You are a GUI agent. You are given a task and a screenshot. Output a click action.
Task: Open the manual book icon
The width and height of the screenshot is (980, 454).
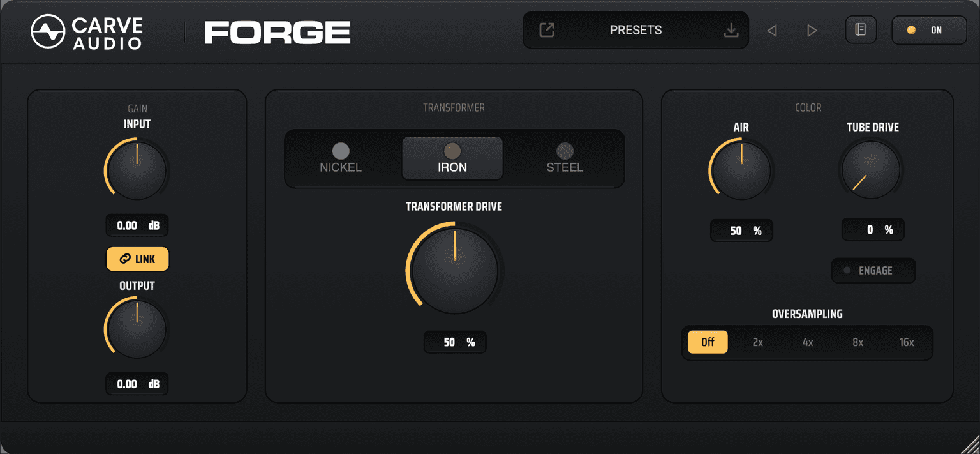(861, 30)
